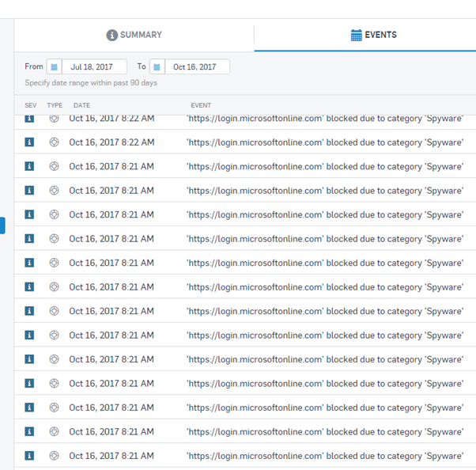Open the From date calendar picker icon

[54, 66]
